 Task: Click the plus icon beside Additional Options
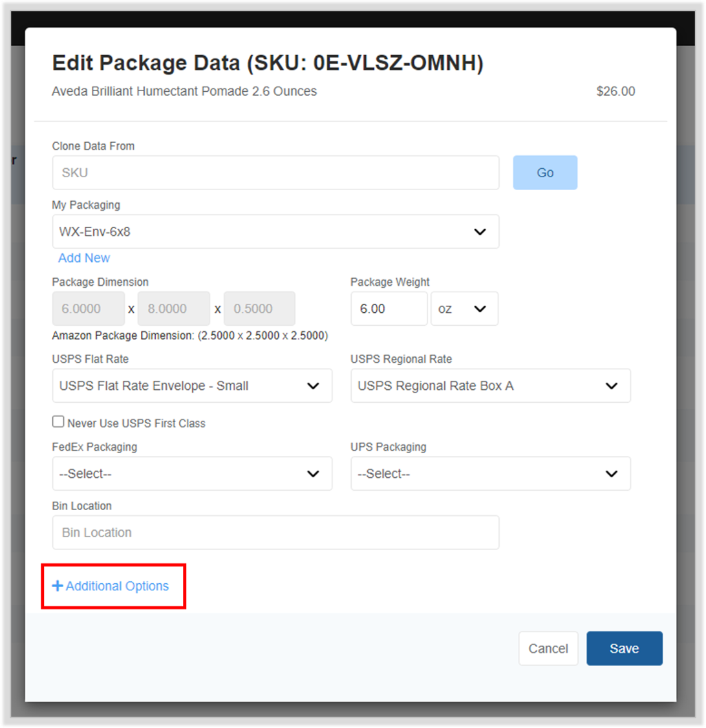tap(57, 586)
